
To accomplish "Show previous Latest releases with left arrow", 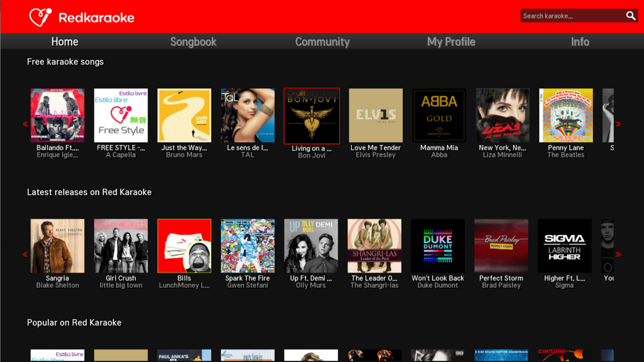I will [25, 254].
